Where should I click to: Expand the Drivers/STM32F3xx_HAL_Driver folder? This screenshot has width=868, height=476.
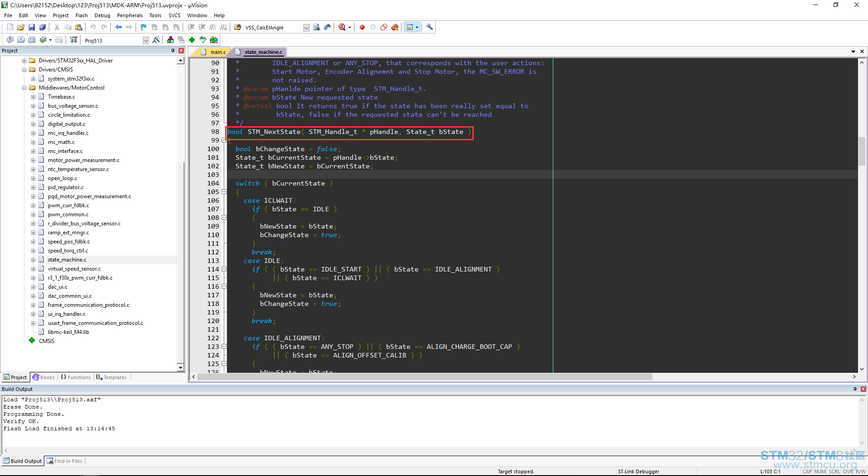[x=24, y=61]
